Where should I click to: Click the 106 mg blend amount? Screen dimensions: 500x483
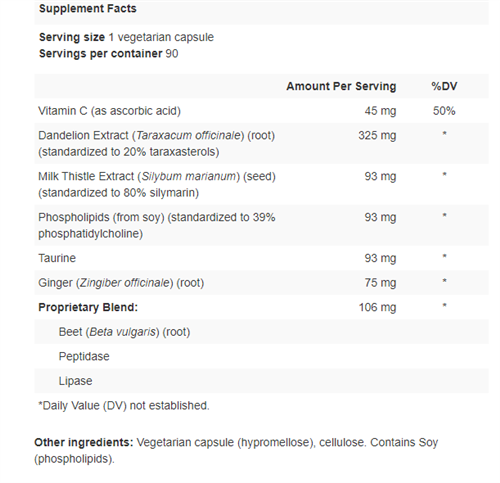click(x=377, y=307)
